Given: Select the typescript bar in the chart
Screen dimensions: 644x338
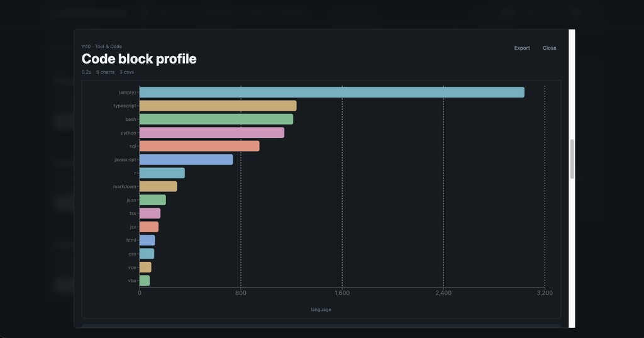Looking at the screenshot, I should click(x=218, y=106).
